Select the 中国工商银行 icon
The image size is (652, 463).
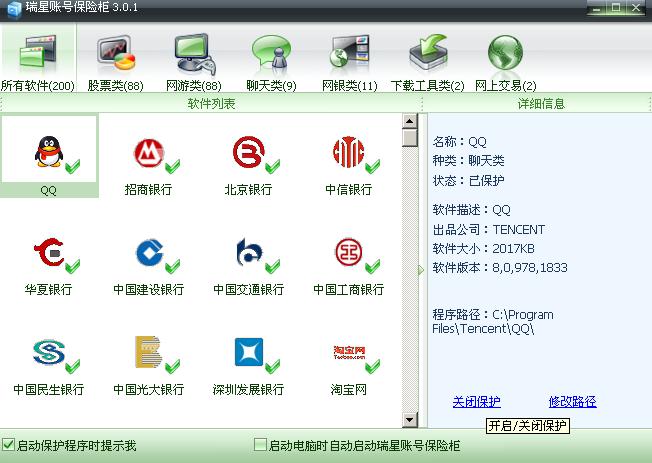pyautogui.click(x=348, y=252)
